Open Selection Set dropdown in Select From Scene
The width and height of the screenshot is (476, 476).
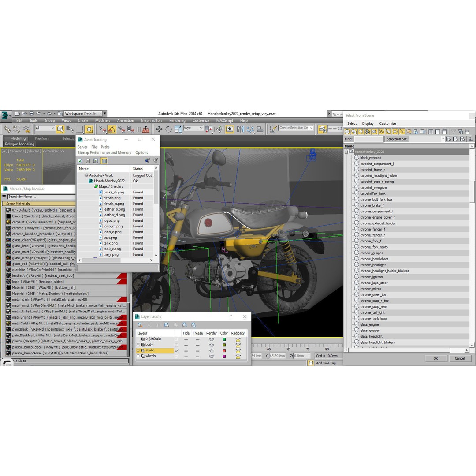click(443, 139)
